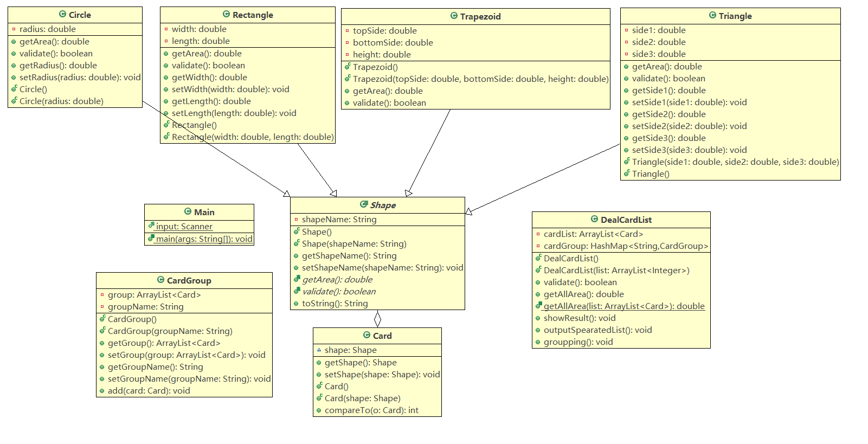Screen dimensions: 868x444
Task: Click the text setLength(length: double): void
Action: pyautogui.click(x=234, y=113)
